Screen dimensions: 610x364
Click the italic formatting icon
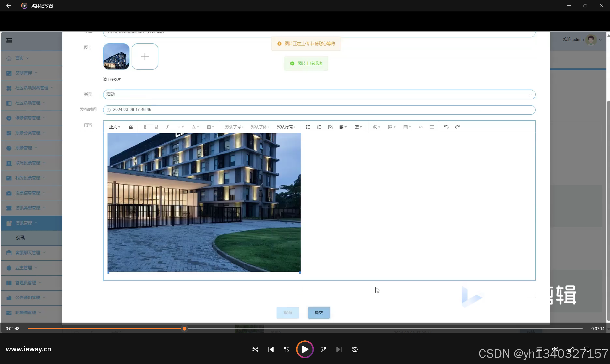[167, 127]
